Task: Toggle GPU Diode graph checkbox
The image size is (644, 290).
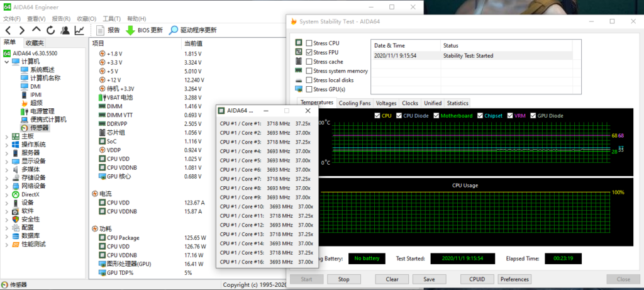Action: [533, 116]
